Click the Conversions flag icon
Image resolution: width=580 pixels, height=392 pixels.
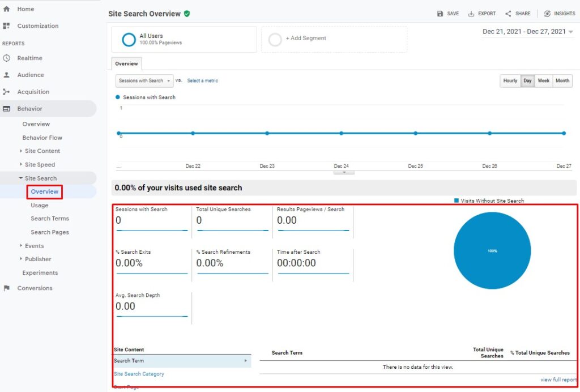coord(6,288)
